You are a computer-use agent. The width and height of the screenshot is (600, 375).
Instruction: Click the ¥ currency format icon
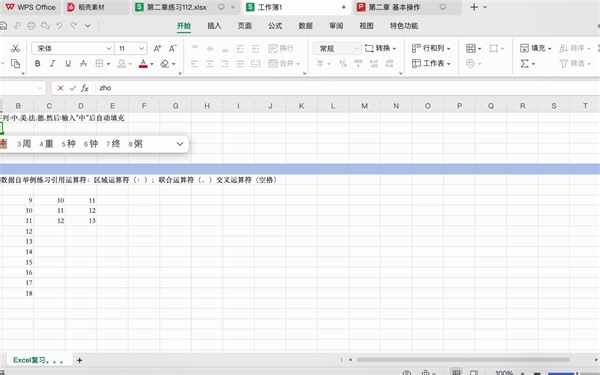(x=321, y=64)
